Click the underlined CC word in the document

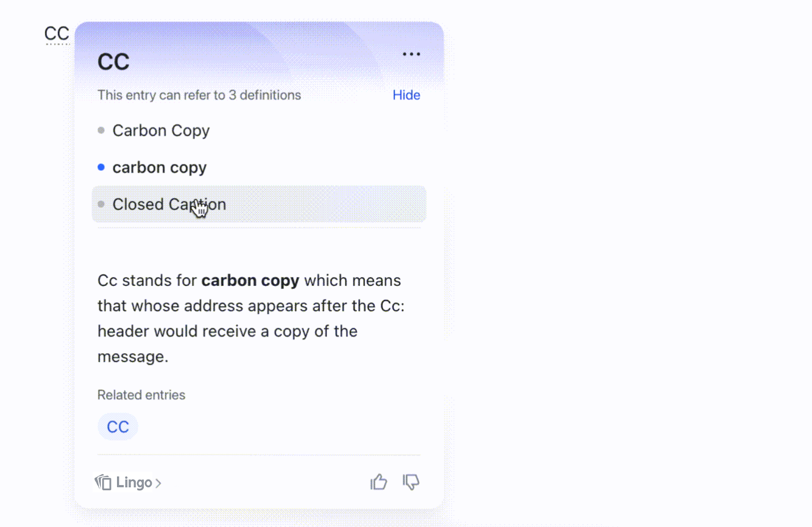click(x=57, y=33)
